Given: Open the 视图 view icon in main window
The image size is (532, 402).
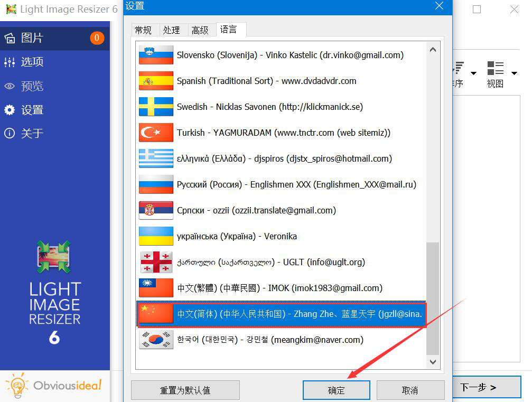Looking at the screenshot, I should tap(495, 68).
